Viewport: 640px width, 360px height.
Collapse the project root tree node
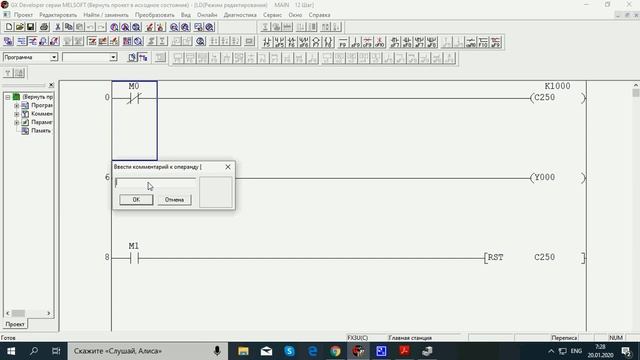(x=8, y=97)
